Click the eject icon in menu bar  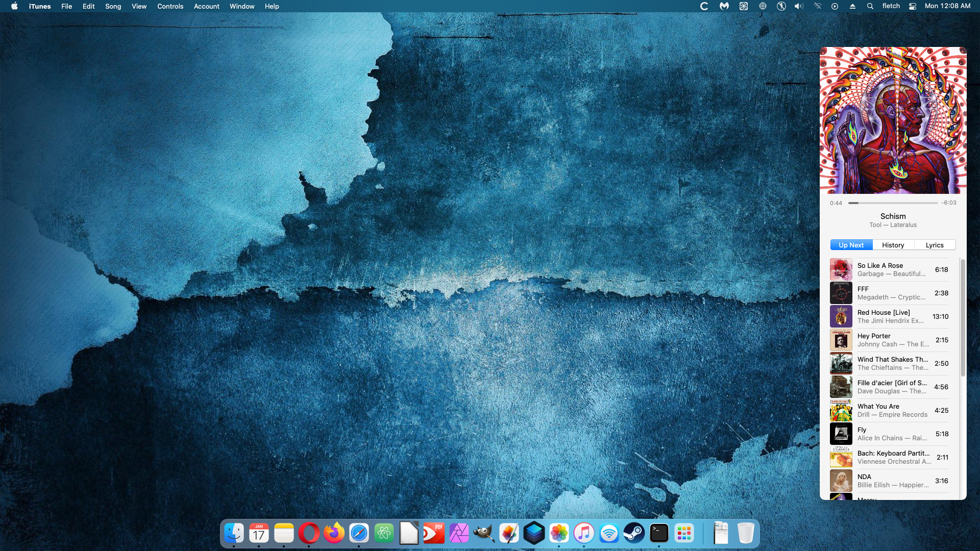tap(852, 6)
